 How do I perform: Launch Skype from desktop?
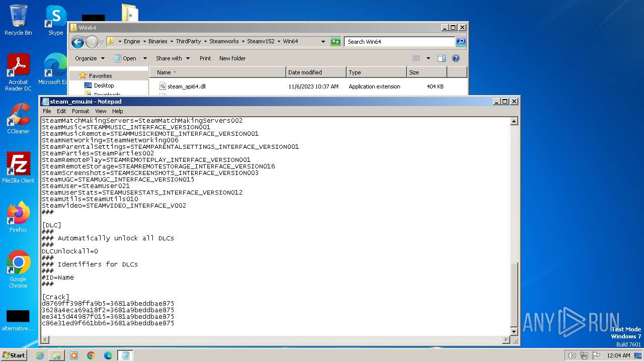click(x=55, y=20)
